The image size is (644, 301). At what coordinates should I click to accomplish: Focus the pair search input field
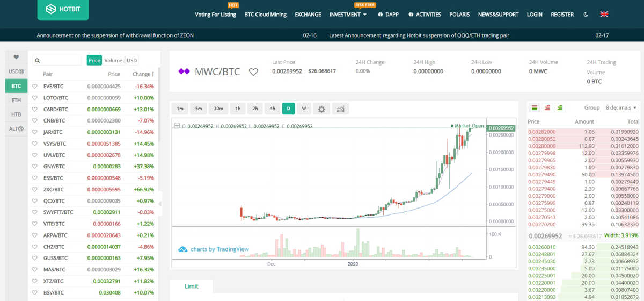coord(57,61)
